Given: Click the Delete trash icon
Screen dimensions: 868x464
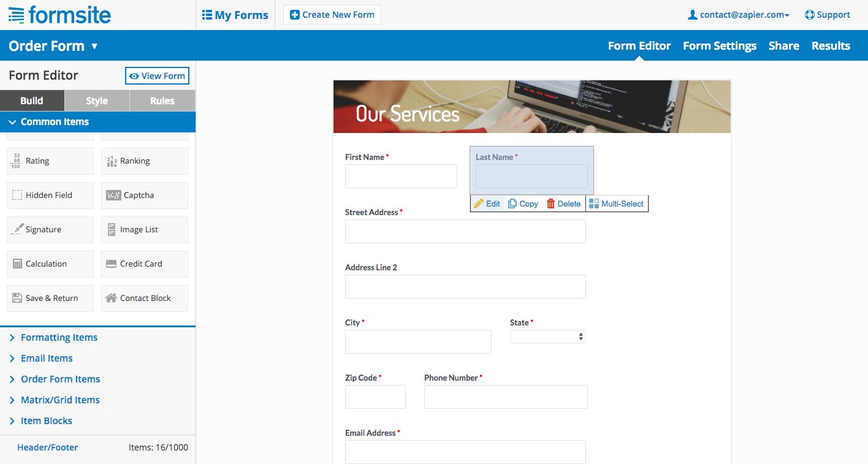Looking at the screenshot, I should point(550,204).
